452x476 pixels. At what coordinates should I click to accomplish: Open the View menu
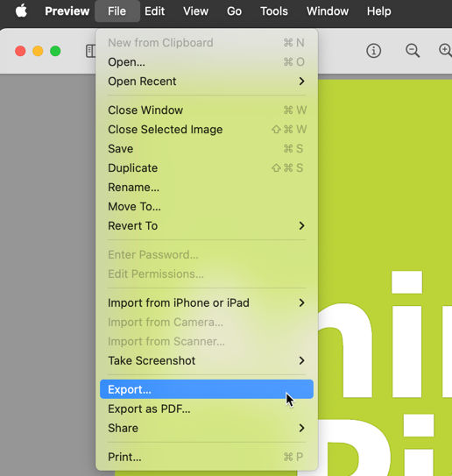point(195,11)
